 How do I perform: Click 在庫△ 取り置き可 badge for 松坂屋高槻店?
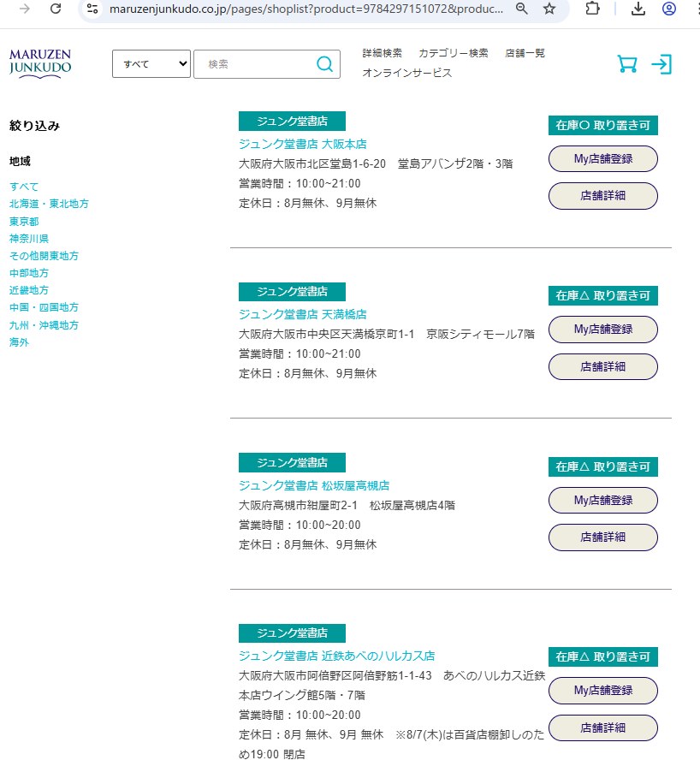(x=603, y=467)
